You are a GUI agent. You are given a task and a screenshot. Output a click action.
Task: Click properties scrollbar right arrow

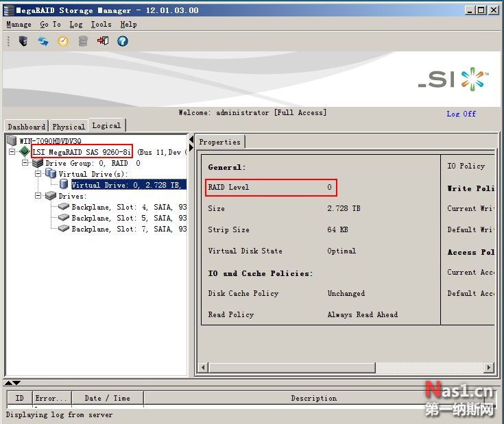pyautogui.click(x=488, y=367)
